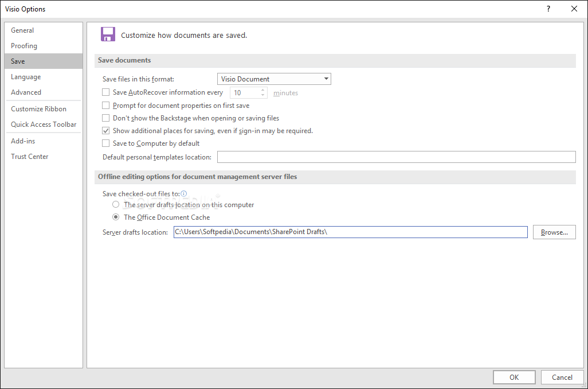Click the info icon beside Save checked-out files
Screen dimensions: 588x389
(x=184, y=194)
